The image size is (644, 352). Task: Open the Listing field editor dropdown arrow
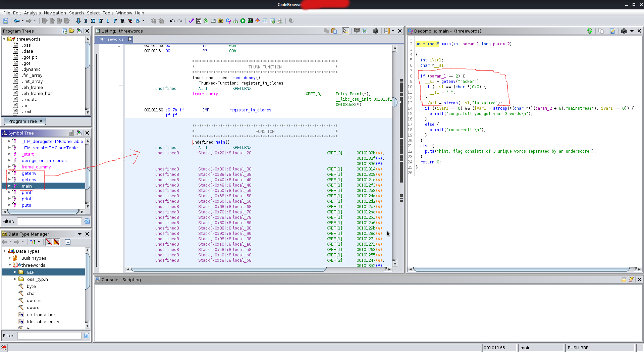coord(393,31)
